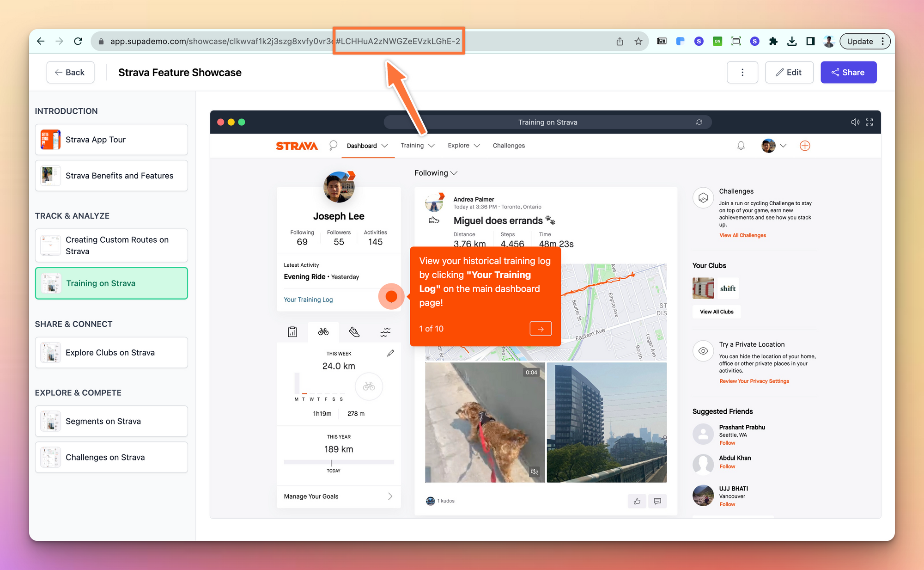This screenshot has width=924, height=570.
Task: Open Strava App Tour demo
Action: [111, 140]
